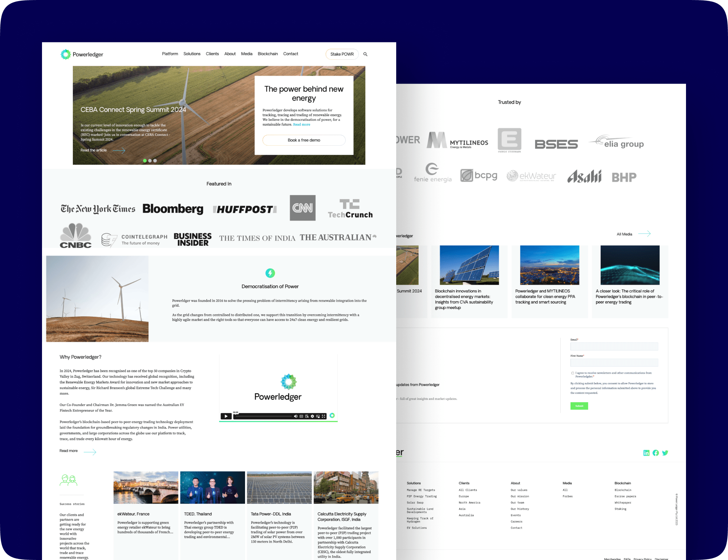Enter video fullscreen mode
Viewport: 728px width, 560px height.
click(323, 416)
